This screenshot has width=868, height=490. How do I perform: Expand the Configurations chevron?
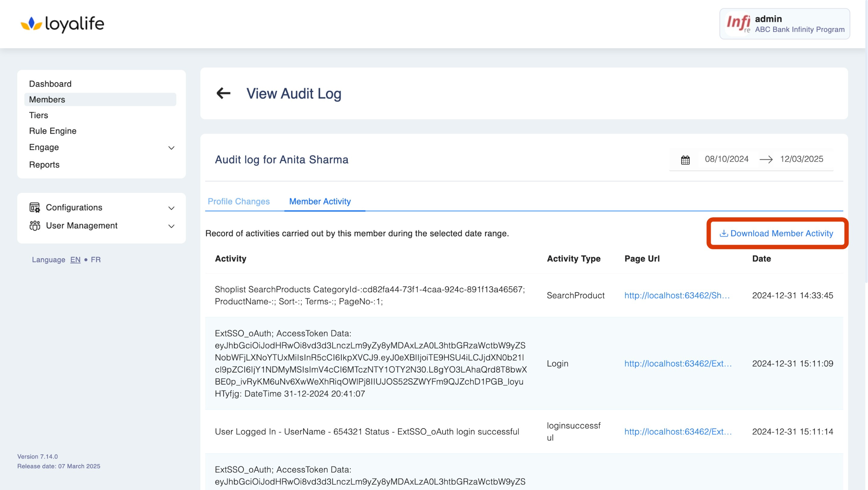tap(171, 208)
